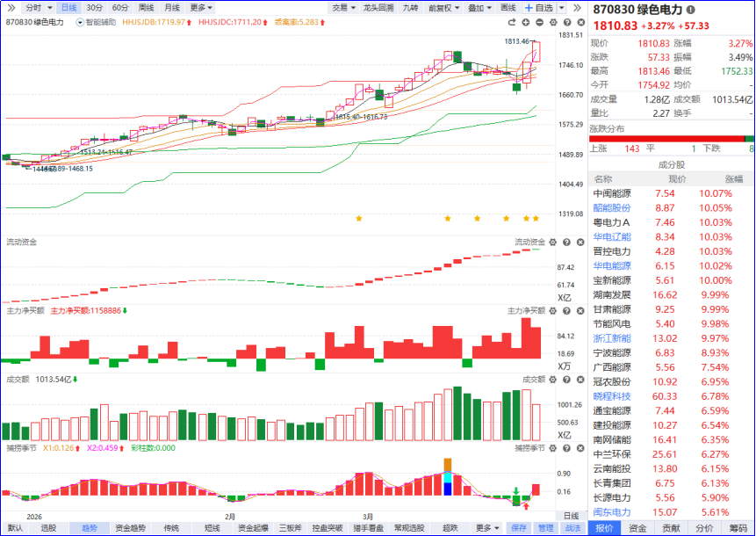Click the leftmost star marker on chart
The height and width of the screenshot is (536, 756).
[359, 219]
